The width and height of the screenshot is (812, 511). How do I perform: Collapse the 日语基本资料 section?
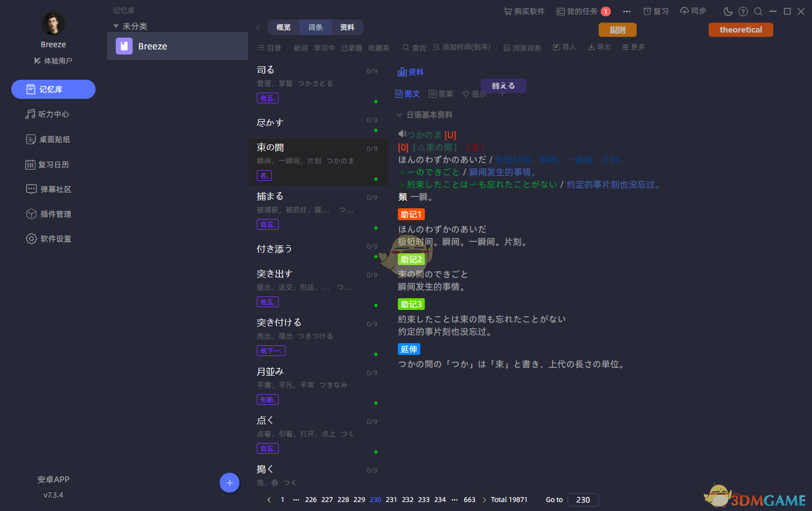(x=399, y=115)
